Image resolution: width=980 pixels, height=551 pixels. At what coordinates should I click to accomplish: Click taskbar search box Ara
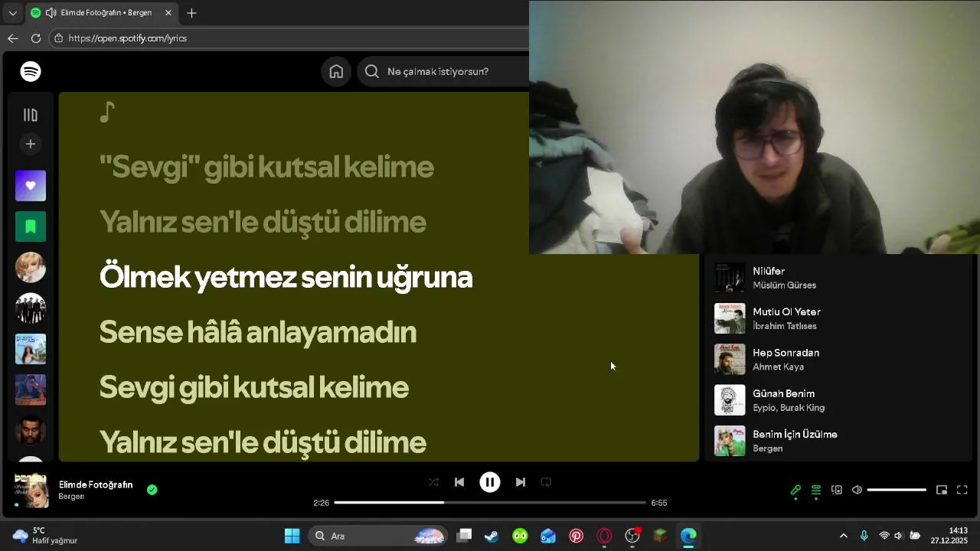point(377,536)
